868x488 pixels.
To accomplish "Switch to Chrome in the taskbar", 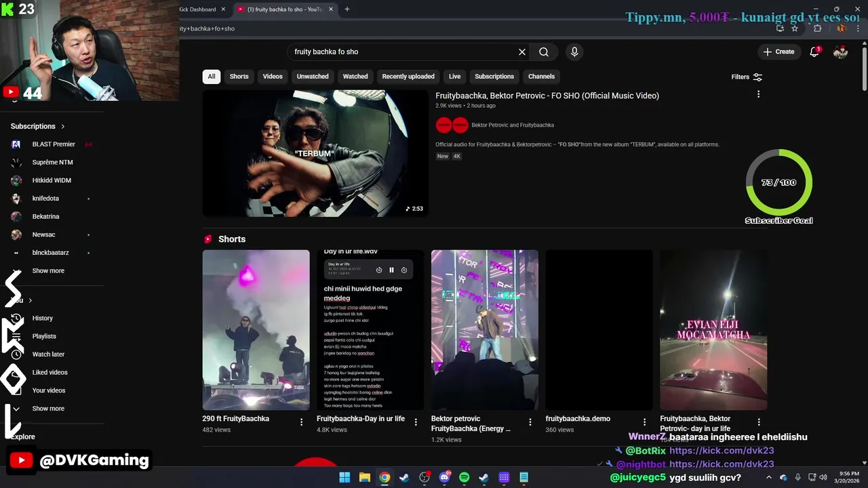I will [384, 477].
